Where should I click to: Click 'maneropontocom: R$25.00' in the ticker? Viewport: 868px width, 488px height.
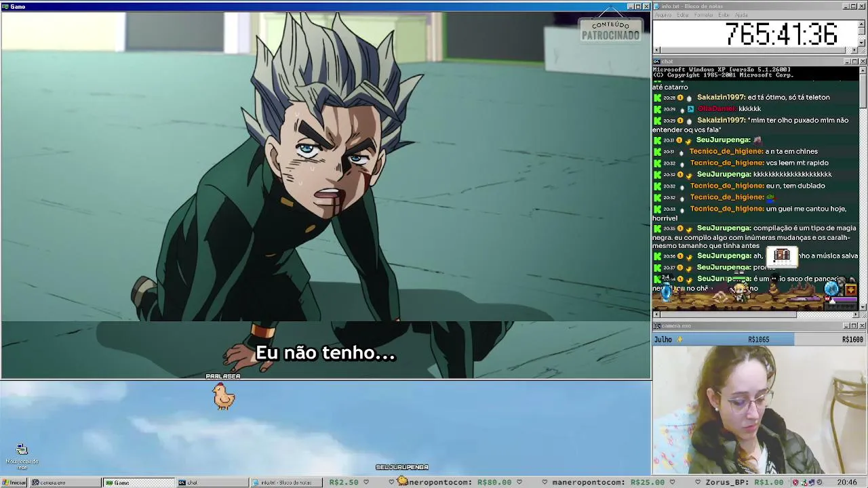[608, 483]
